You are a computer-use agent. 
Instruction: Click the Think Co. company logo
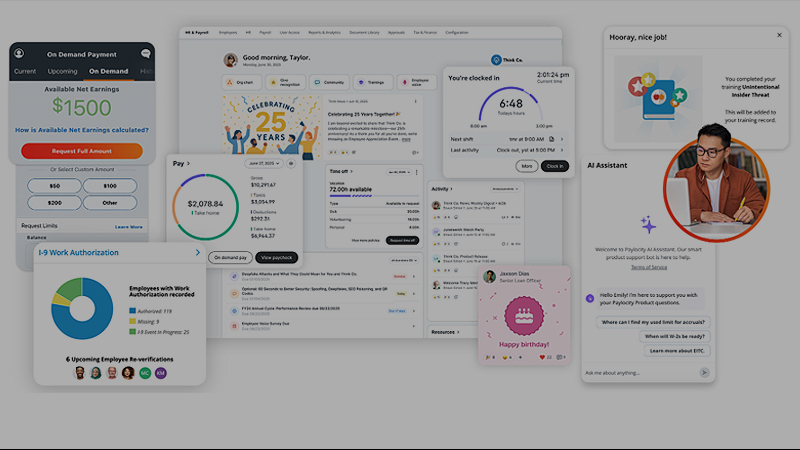click(497, 60)
